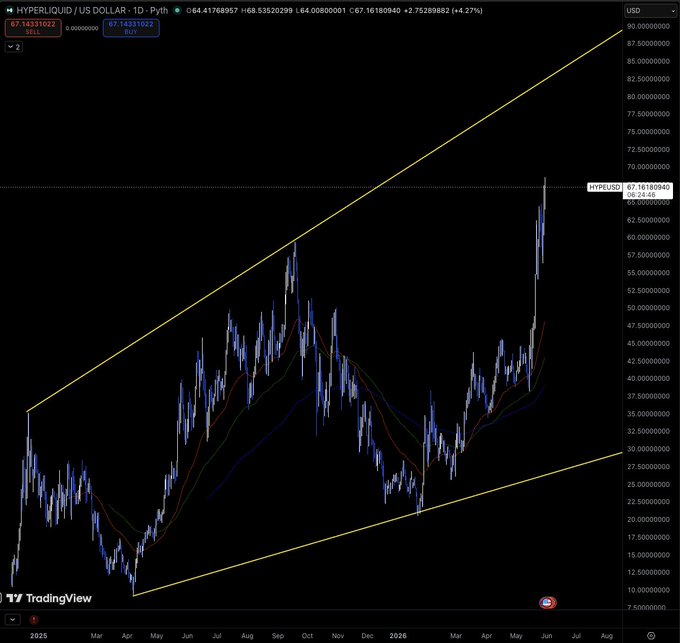This screenshot has width=680, height=643.
Task: Expand the bottom-left chevron panel button
Action: [13, 620]
